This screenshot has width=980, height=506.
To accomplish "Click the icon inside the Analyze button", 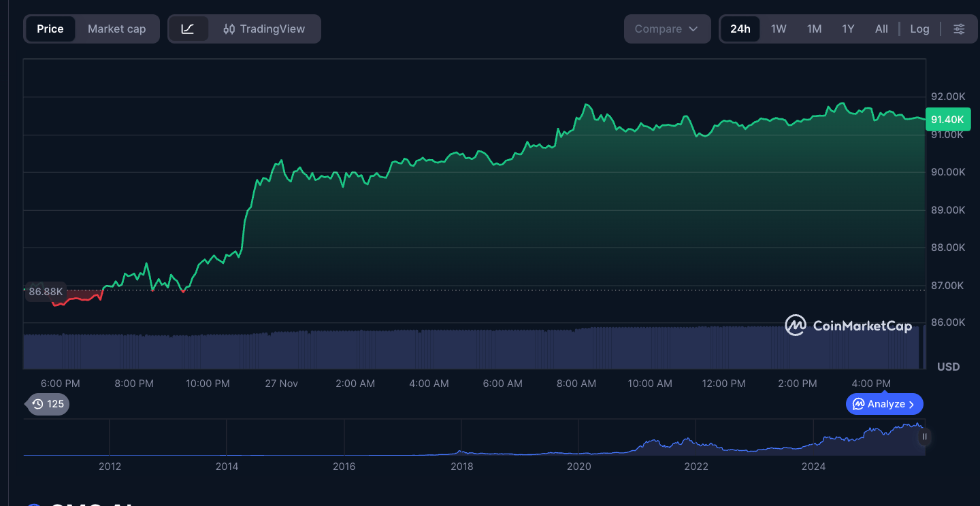I will (859, 404).
